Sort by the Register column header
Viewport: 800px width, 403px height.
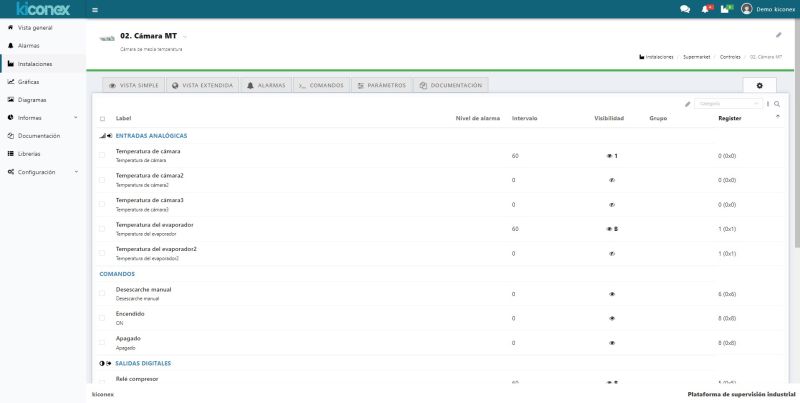pos(730,118)
